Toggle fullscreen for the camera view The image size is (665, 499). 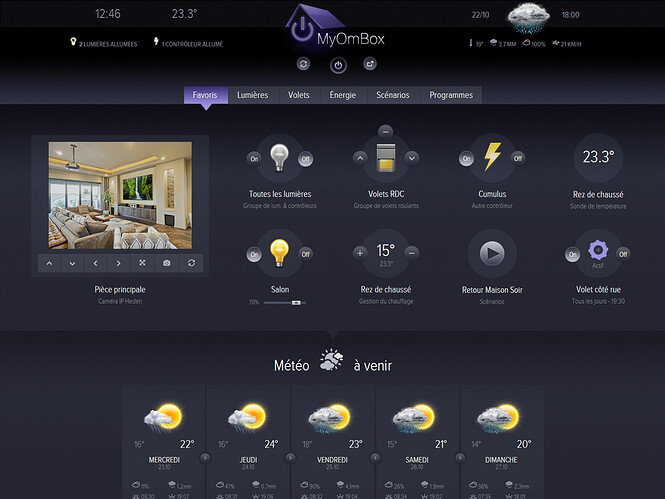point(142,263)
